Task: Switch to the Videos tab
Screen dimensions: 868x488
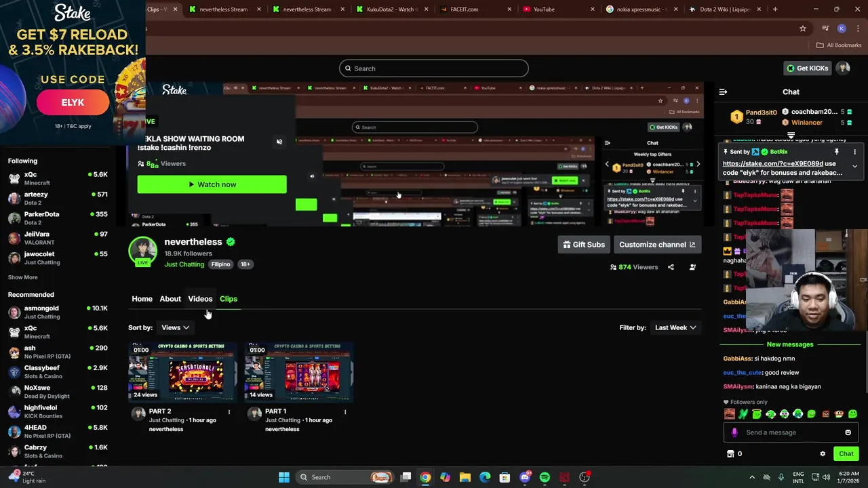Action: pyautogui.click(x=200, y=299)
